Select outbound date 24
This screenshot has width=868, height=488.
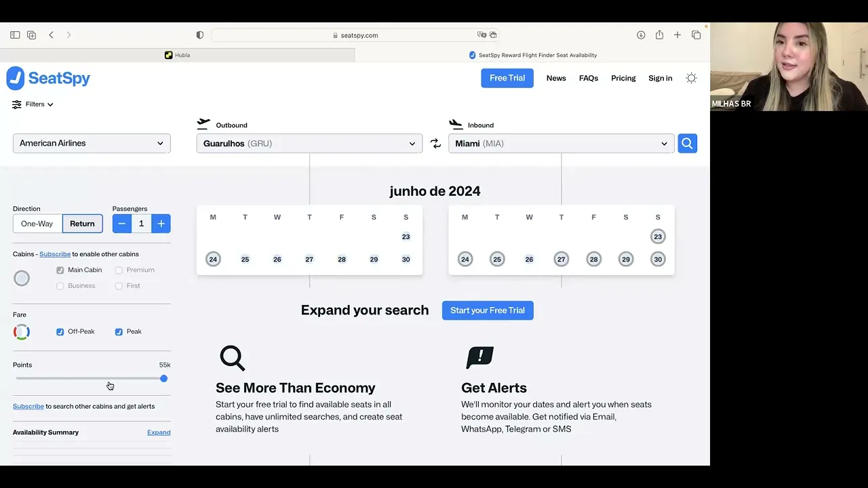click(x=213, y=260)
